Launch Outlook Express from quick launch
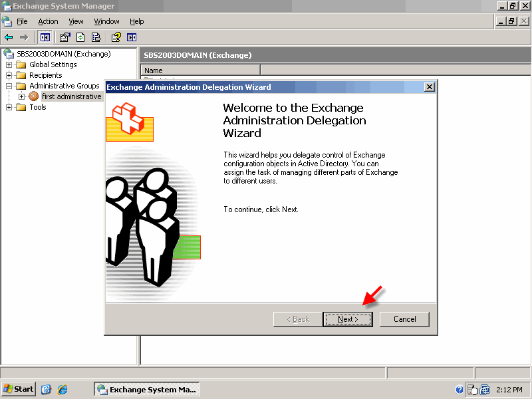 [x=46, y=389]
